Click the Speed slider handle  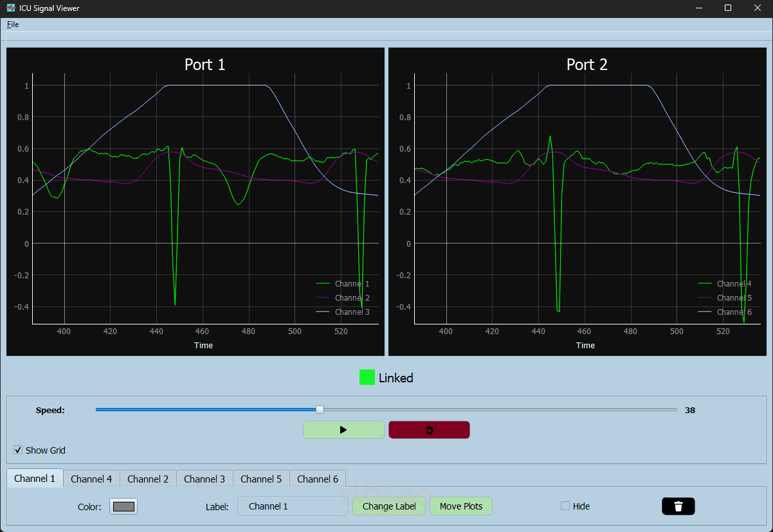point(319,409)
